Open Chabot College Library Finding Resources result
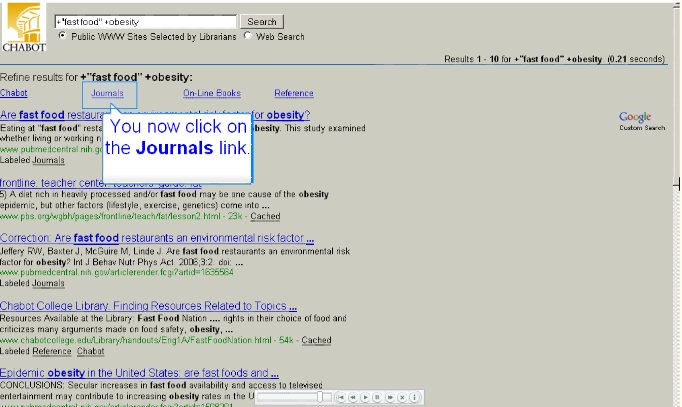The image size is (682, 407). point(148,306)
